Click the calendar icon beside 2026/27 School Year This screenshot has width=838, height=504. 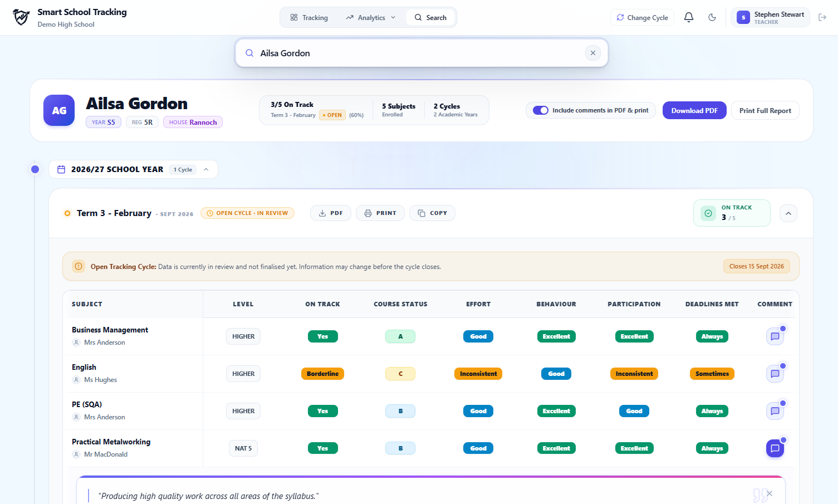[61, 169]
